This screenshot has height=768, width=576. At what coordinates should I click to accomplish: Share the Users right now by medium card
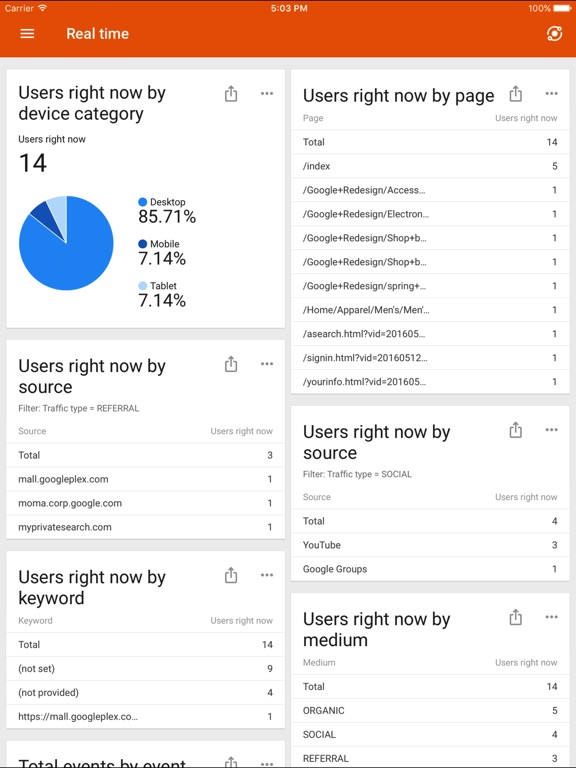(515, 617)
